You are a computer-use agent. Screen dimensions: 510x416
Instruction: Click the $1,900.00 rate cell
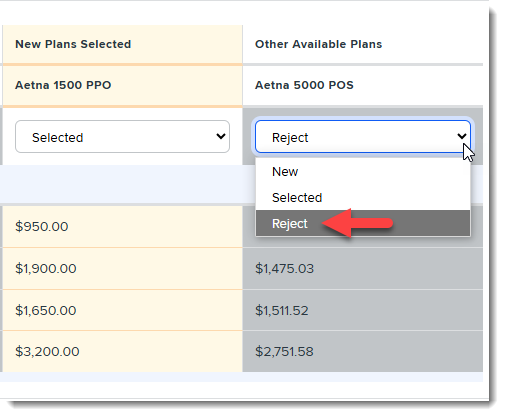point(122,268)
